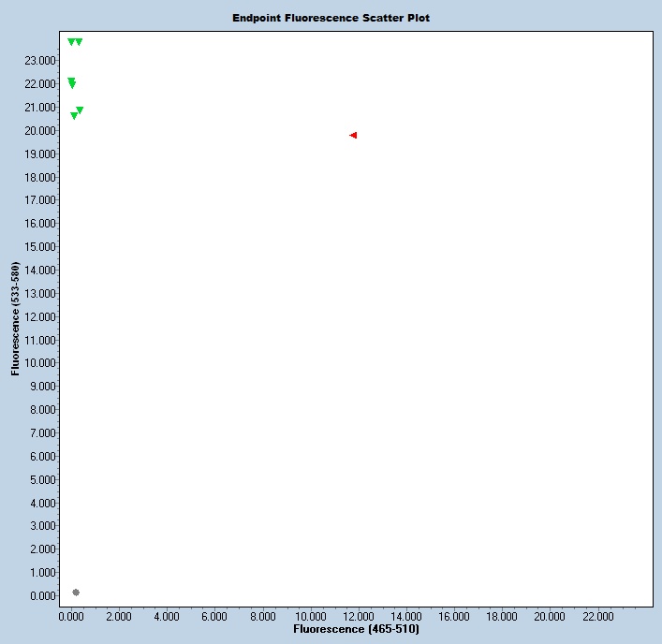Click the 10.000 label on the y-axis
662x644 pixels.
[x=40, y=363]
